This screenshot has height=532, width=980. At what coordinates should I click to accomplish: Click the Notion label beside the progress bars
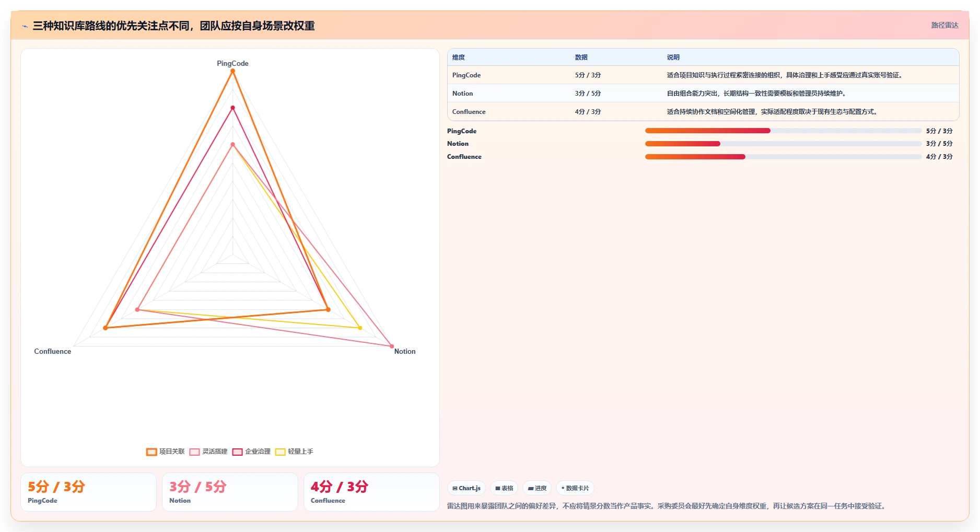458,144
